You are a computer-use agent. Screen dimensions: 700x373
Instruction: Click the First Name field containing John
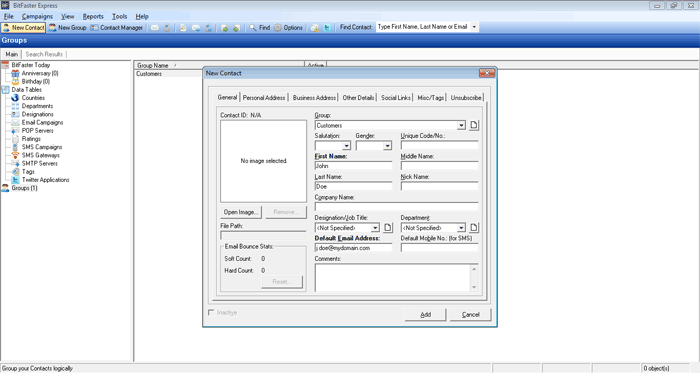(x=353, y=166)
